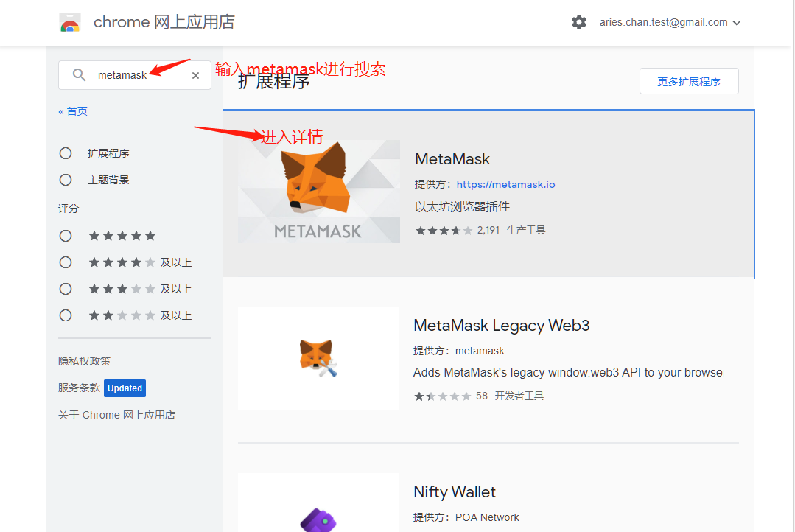The image size is (795, 532).
Task: Open the https://metamask.io provider link
Action: (505, 184)
